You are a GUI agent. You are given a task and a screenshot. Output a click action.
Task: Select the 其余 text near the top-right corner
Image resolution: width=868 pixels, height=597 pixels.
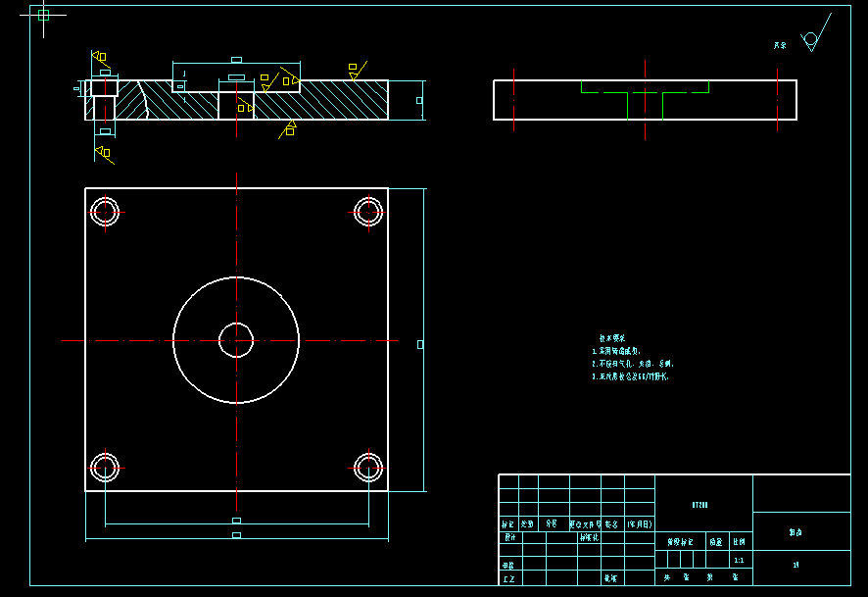(x=780, y=45)
